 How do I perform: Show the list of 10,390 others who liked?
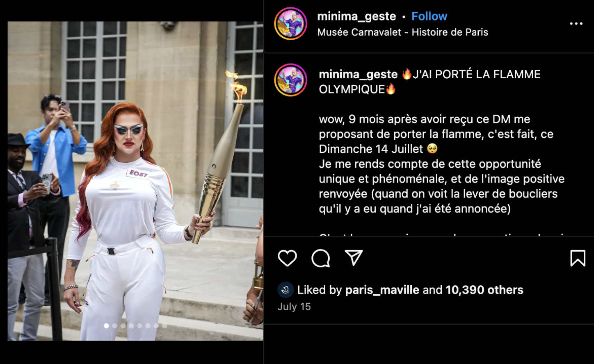pyautogui.click(x=484, y=290)
